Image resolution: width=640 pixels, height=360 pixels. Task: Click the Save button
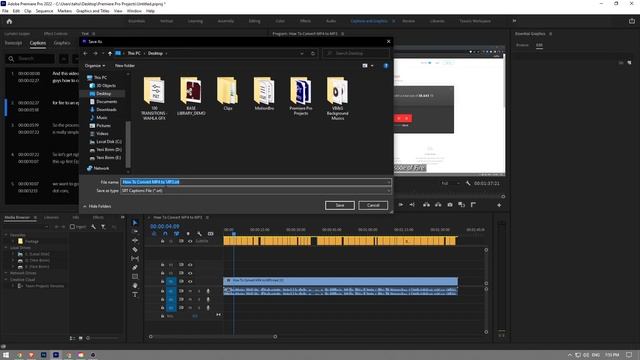(340, 205)
